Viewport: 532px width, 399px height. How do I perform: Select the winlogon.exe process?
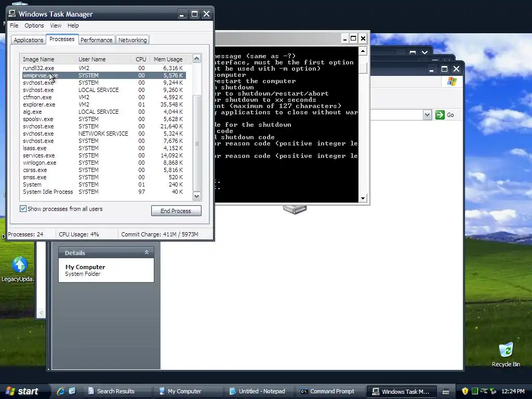[x=104, y=163]
